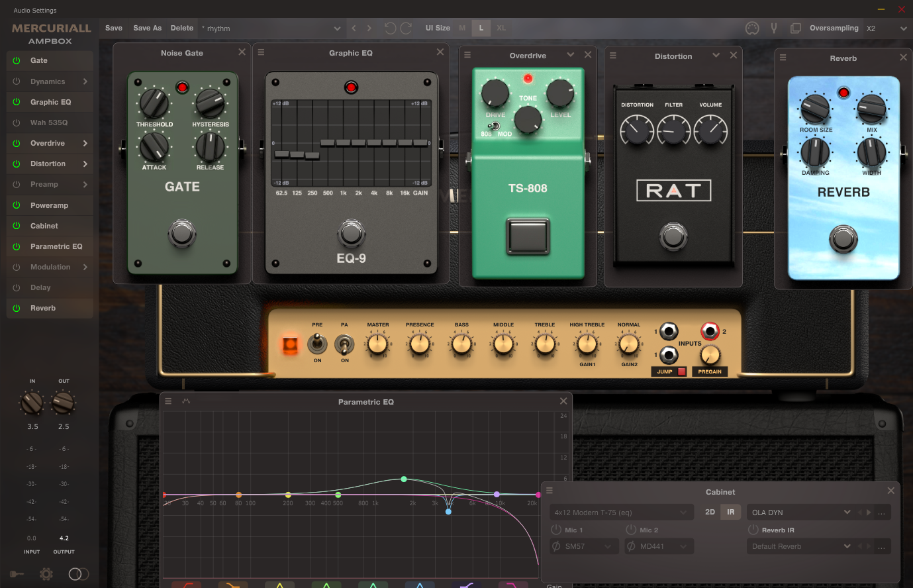The width and height of the screenshot is (913, 588).
Task: Click the blue notch band node in the Parametric EQ
Action: (x=448, y=511)
